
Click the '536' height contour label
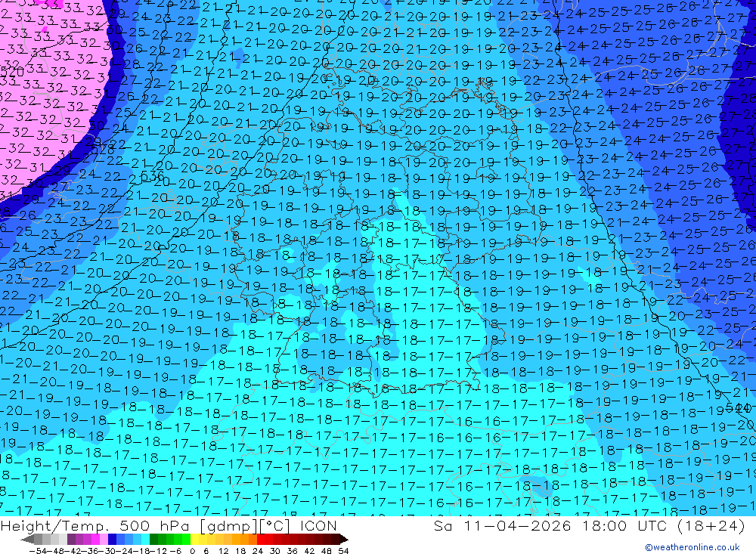153,176
